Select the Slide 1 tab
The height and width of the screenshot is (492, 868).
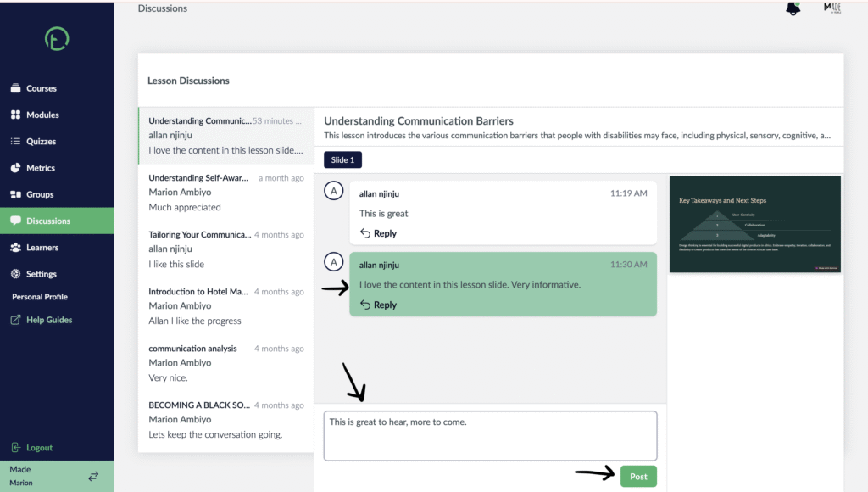point(342,159)
